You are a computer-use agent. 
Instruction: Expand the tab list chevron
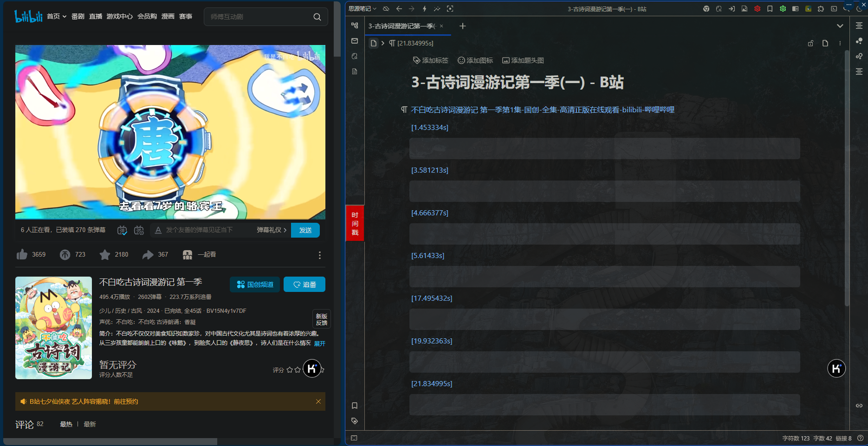coord(840,26)
